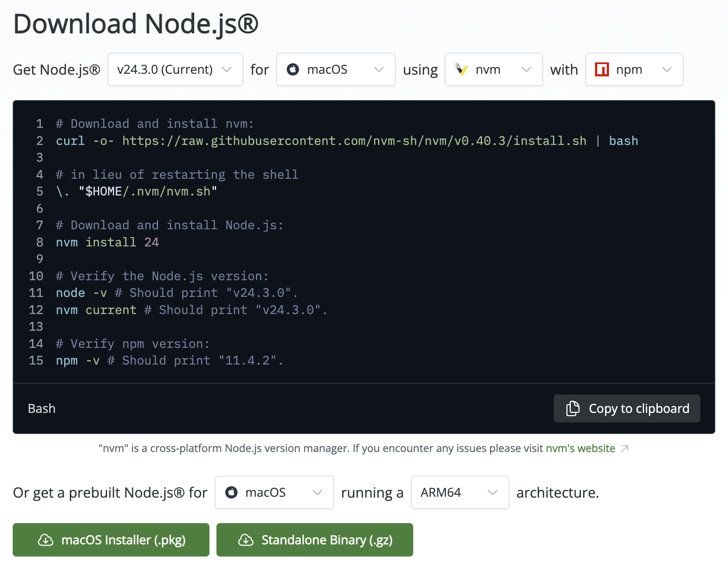Click the nvm install 24 code line
Screen dimensions: 728x571
(108, 242)
